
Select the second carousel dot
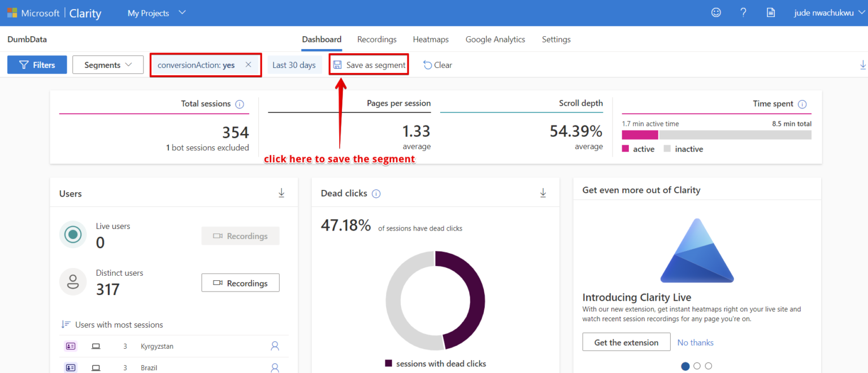[697, 366]
